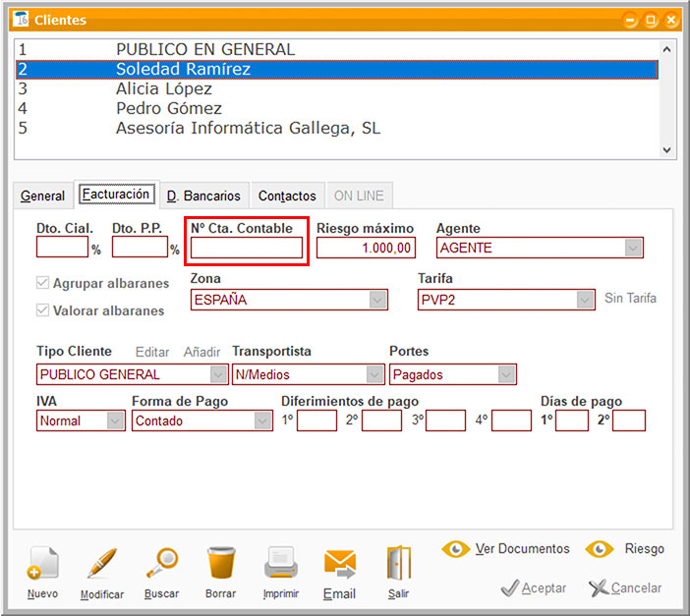Click the Riesgo máximo field

click(366, 248)
